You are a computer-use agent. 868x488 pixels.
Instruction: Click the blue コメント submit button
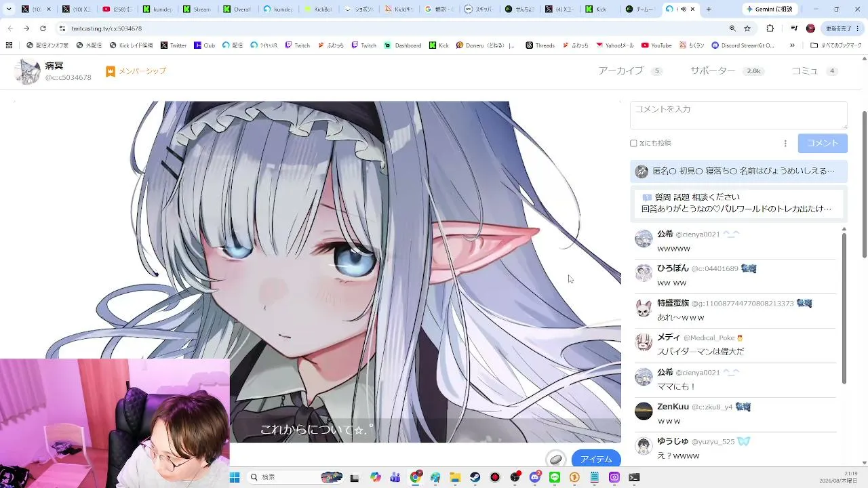coord(823,143)
